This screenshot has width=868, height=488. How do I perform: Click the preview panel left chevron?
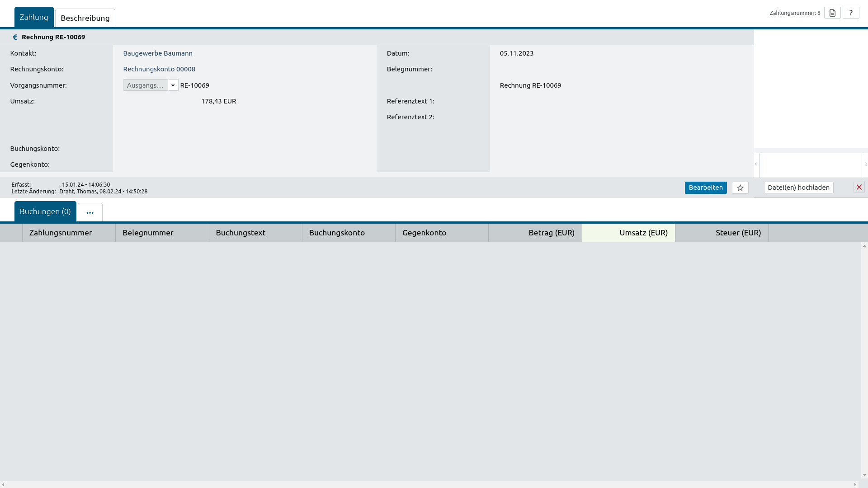756,164
